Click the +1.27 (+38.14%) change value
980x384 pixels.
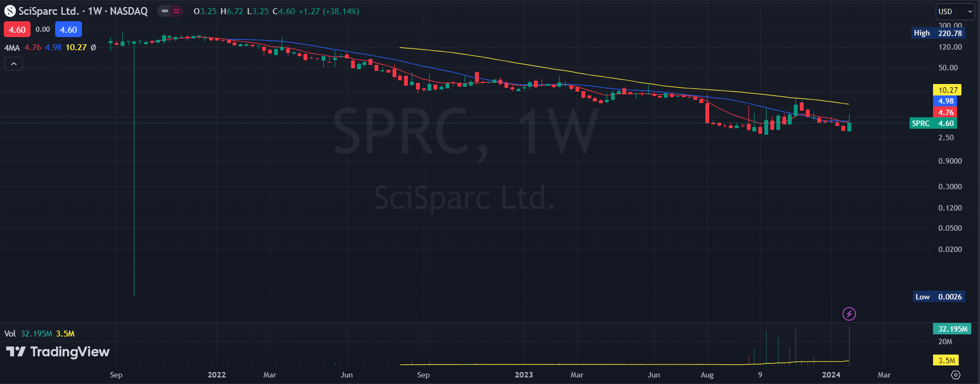click(x=329, y=11)
